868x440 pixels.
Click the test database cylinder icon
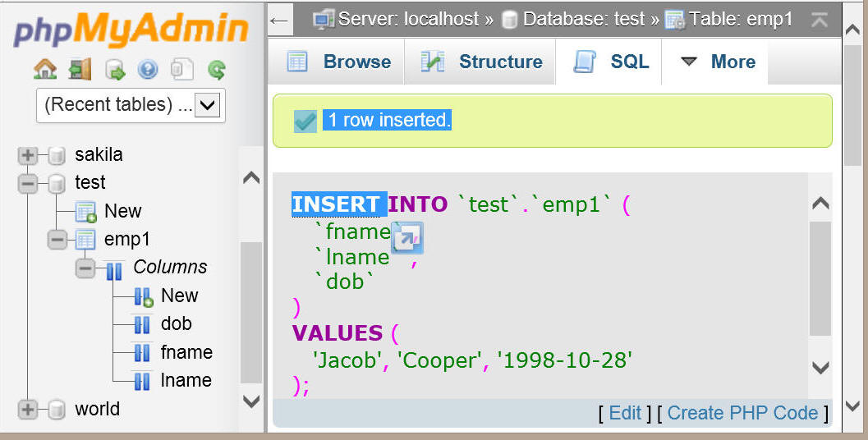pos(57,183)
